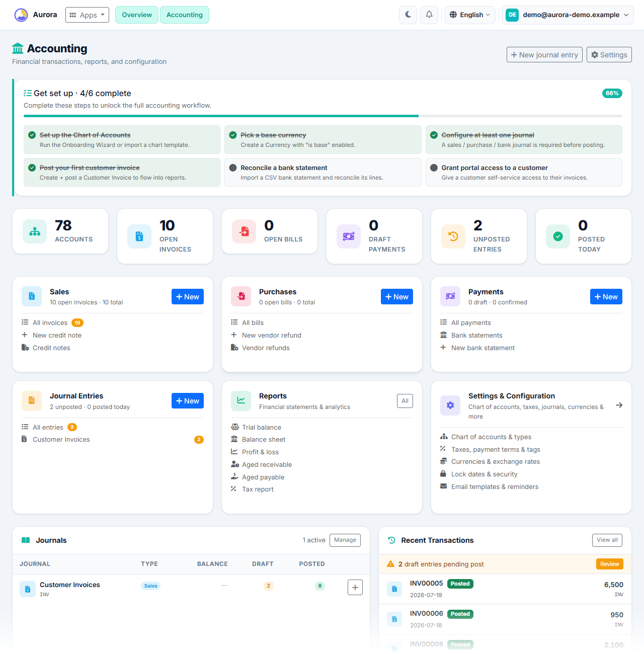Switch to the Overview tab
The image size is (644, 654).
(137, 15)
